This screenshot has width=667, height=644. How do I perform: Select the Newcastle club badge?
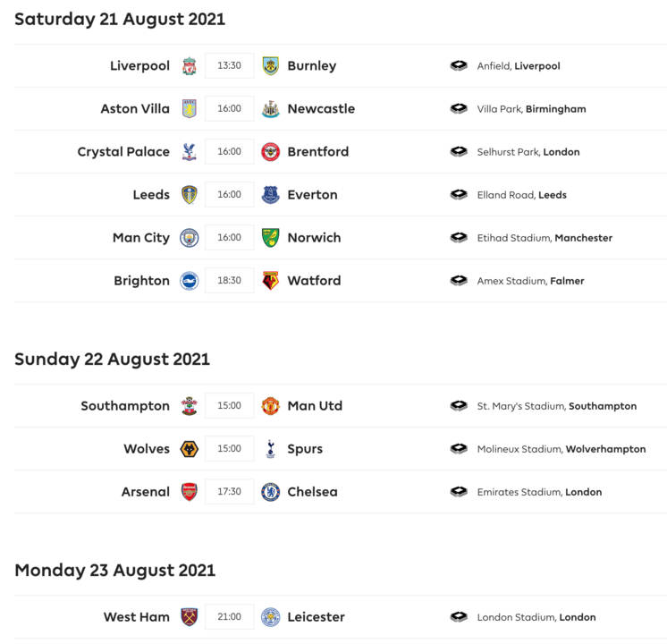(x=270, y=109)
